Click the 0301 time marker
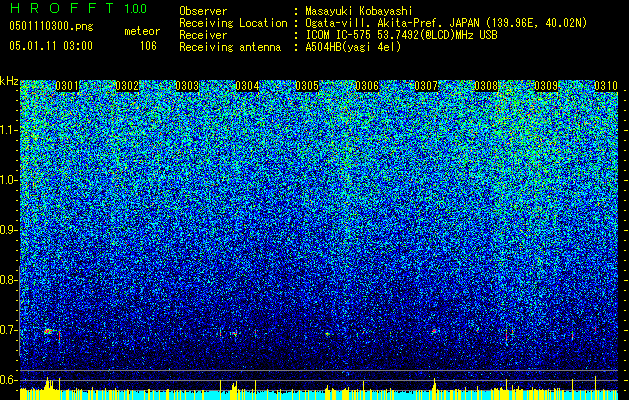 point(67,86)
